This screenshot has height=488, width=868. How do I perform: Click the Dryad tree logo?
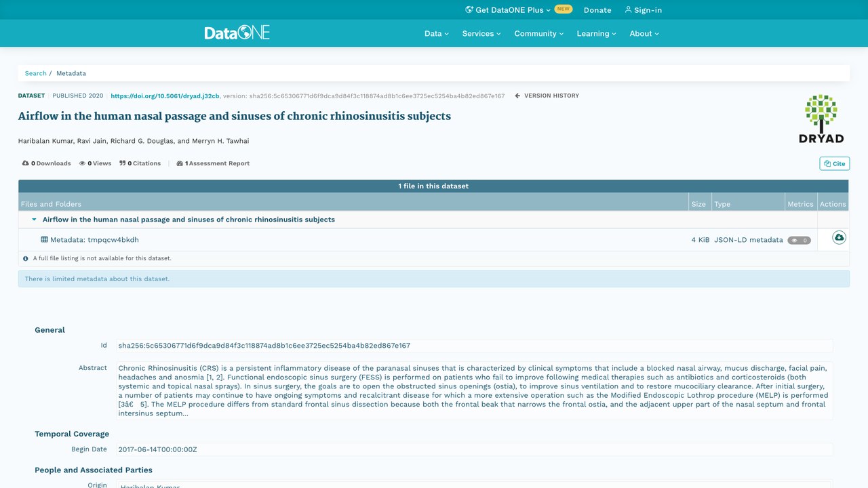(x=821, y=119)
